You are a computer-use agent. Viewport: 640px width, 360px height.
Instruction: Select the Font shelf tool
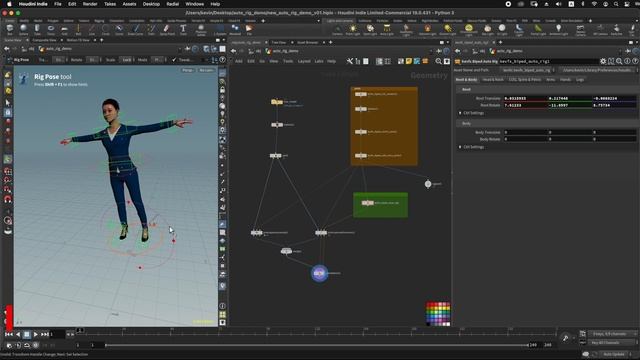[x=183, y=29]
